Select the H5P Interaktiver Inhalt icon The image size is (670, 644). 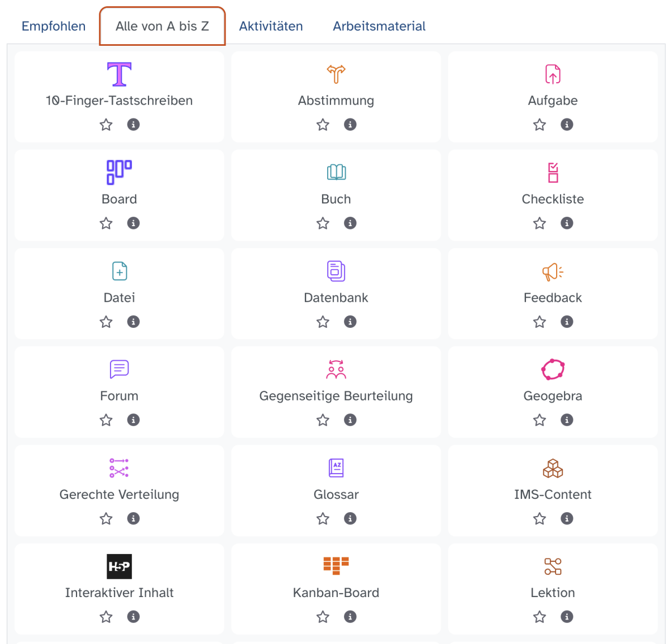click(119, 566)
